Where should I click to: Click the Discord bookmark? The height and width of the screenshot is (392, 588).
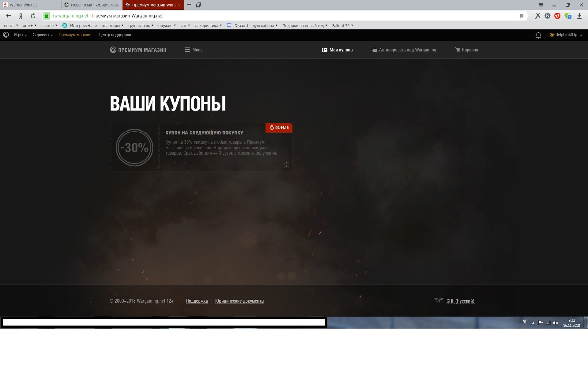click(237, 25)
